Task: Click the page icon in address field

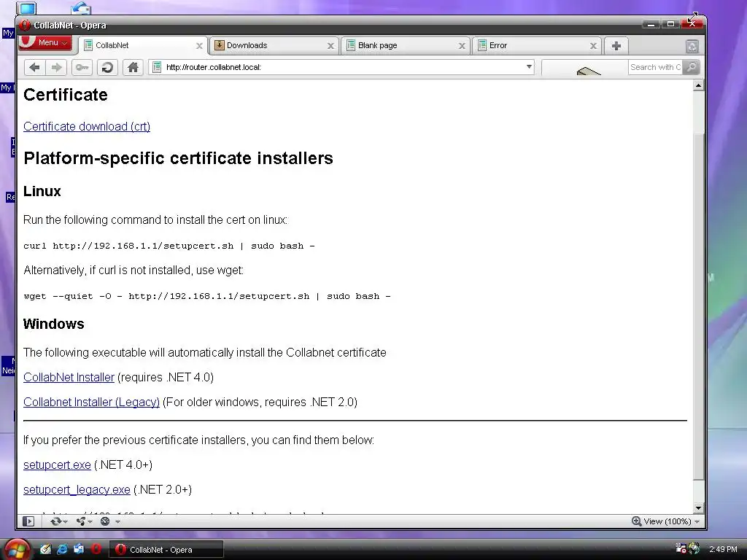Action: (157, 67)
